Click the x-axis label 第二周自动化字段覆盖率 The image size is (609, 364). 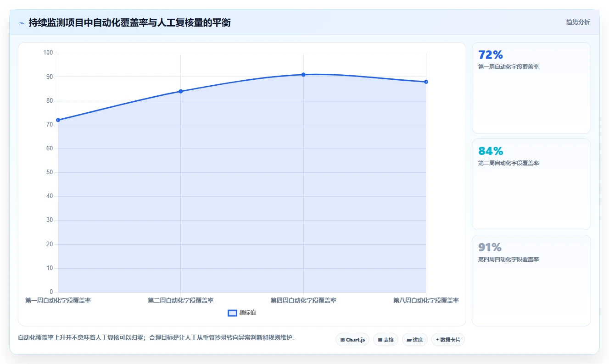click(x=181, y=301)
